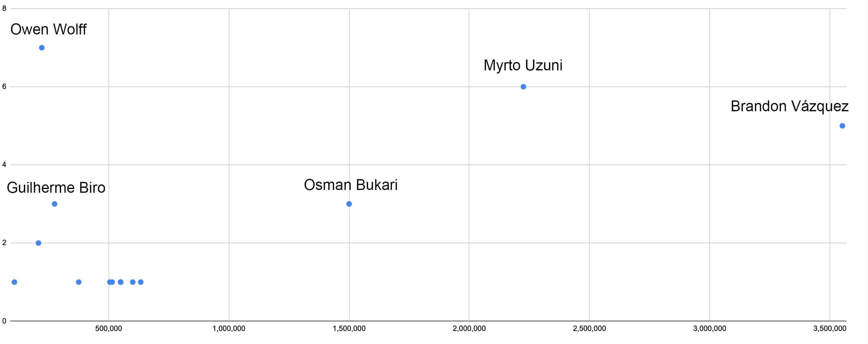Select the leftmost data point at value 1

pyautogui.click(x=14, y=282)
